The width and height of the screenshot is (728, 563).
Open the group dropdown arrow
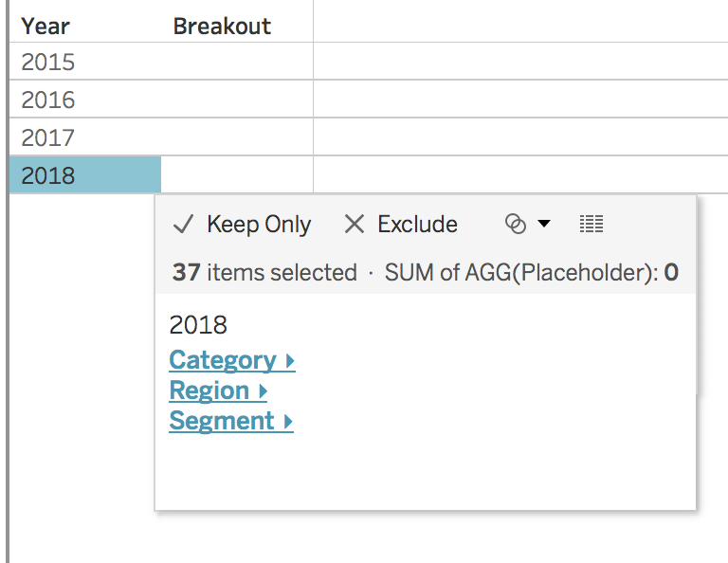(544, 224)
